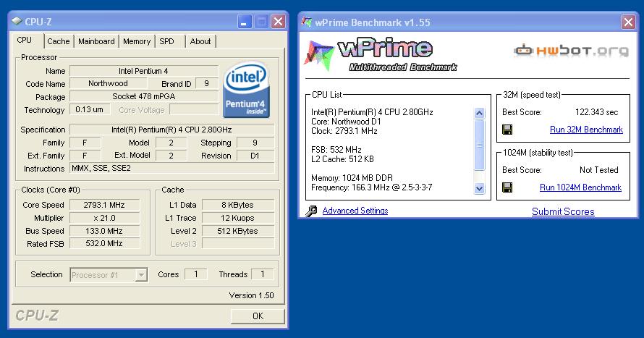
Task: Click the L1 Data value 8 KBytes
Action: (238, 205)
